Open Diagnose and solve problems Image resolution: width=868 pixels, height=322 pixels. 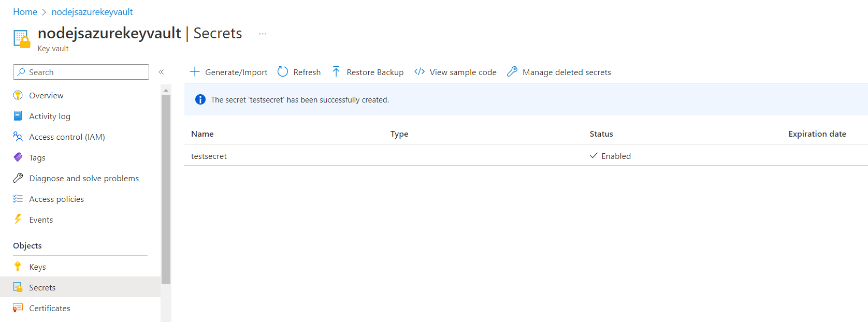84,178
